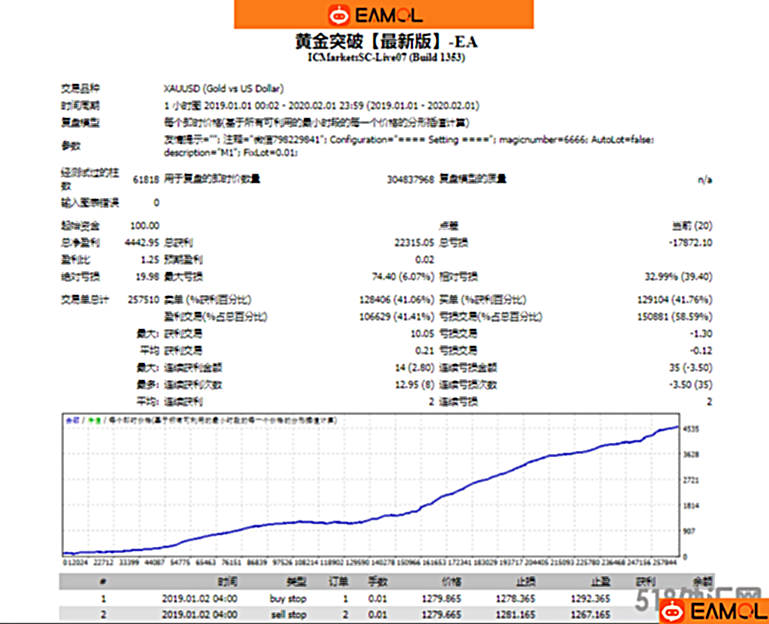Select the relative drawdown value 32.99% (39.40)
The height and width of the screenshot is (624, 769).
coord(678,277)
